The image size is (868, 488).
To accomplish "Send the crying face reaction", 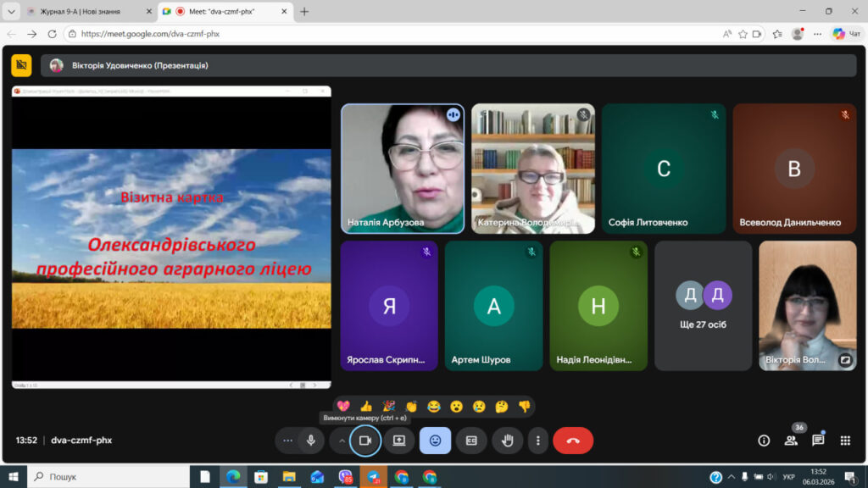I will [x=479, y=407].
